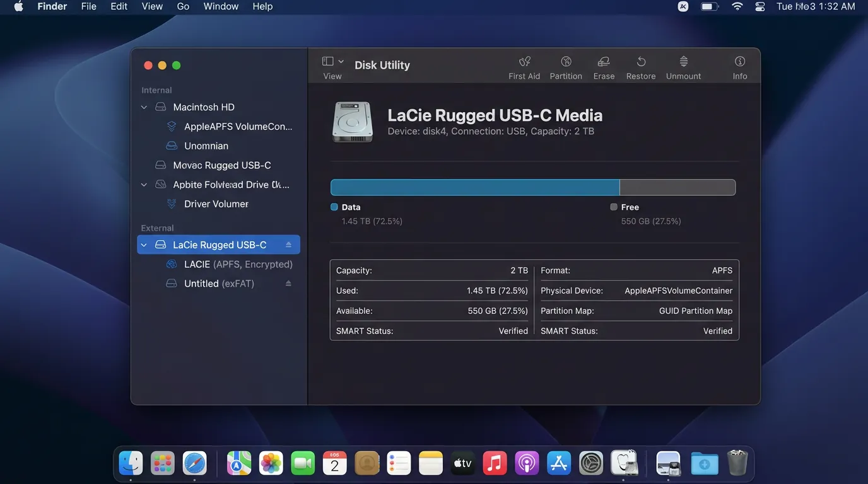This screenshot has width=868, height=484.
Task: Select Movac Rugged USB-C disk
Action: [218, 165]
